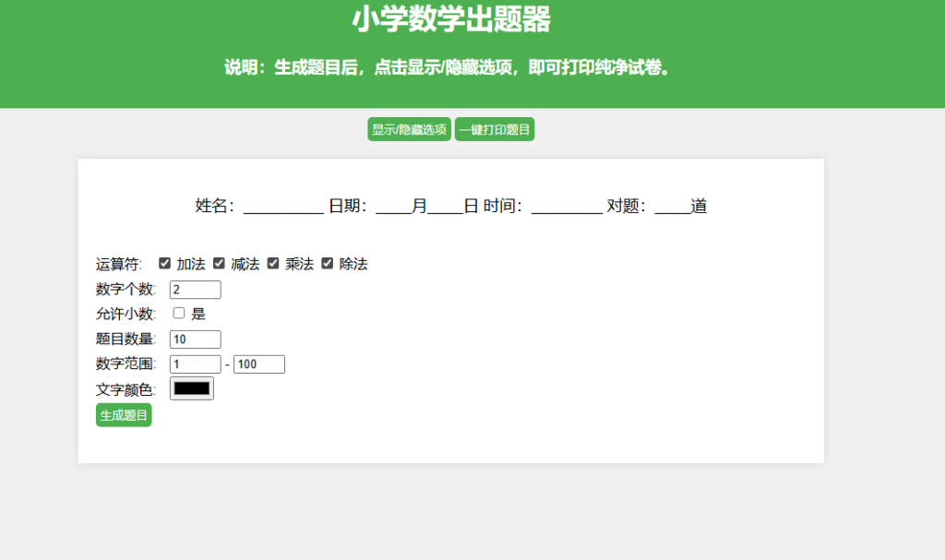Select the 数字范围 minimum value field
This screenshot has width=945, height=560.
[195, 364]
